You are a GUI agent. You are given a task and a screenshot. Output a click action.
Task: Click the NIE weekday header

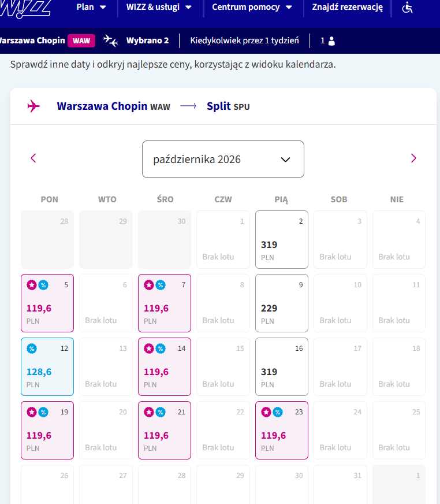tap(397, 199)
